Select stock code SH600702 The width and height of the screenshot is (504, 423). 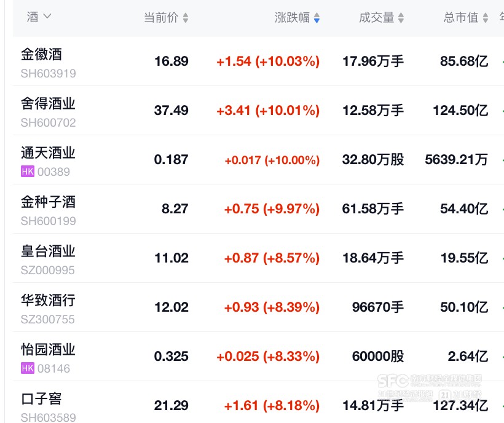click(48, 123)
